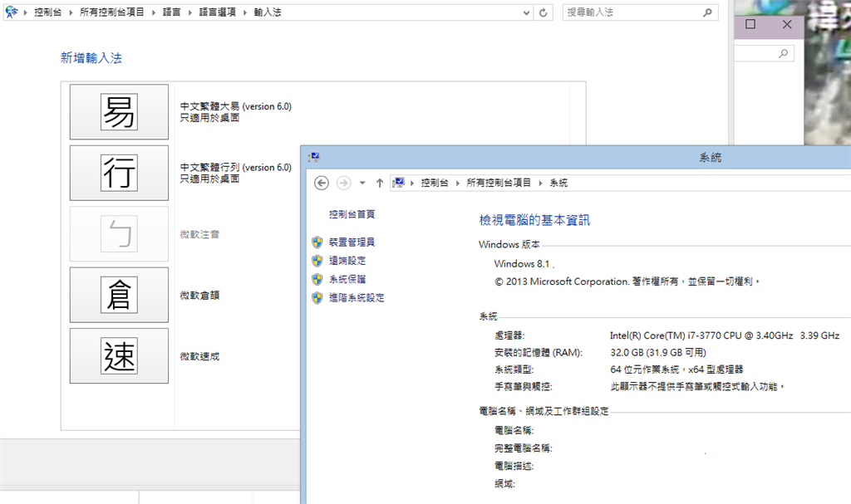Click the Microsoft Corporation copyright line

(627, 281)
